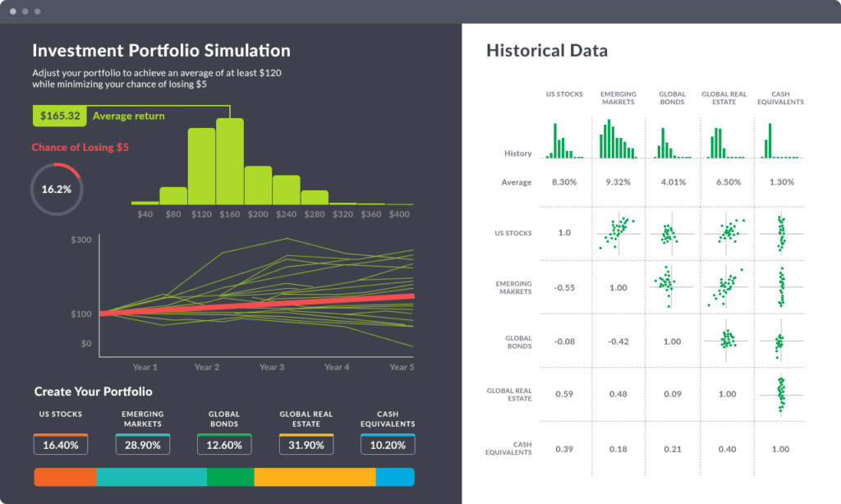841x504 pixels.
Task: Select the Emerging Markets 28.90% allocation box
Action: 143,444
